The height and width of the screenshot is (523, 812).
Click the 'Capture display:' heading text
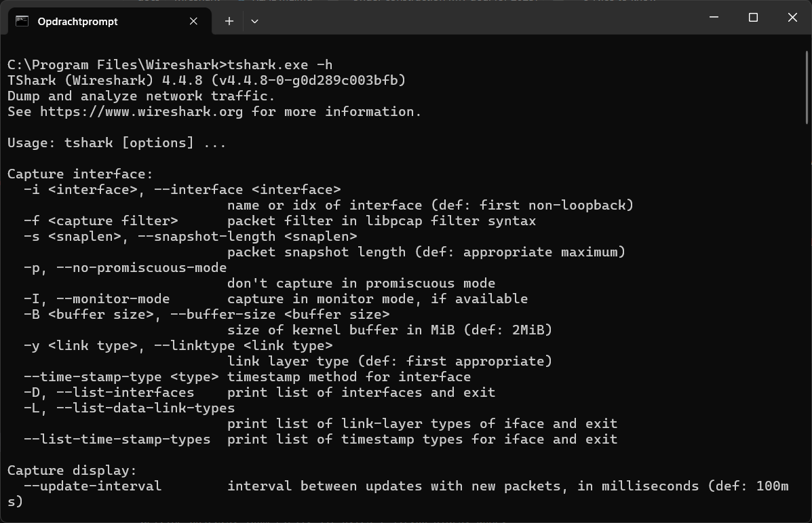(x=72, y=471)
